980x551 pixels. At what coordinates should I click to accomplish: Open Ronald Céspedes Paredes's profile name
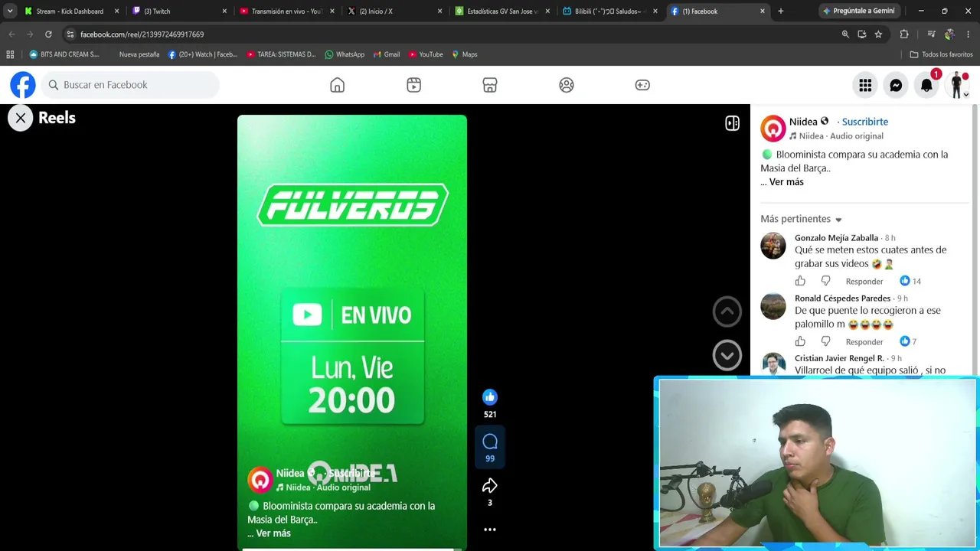(x=842, y=298)
